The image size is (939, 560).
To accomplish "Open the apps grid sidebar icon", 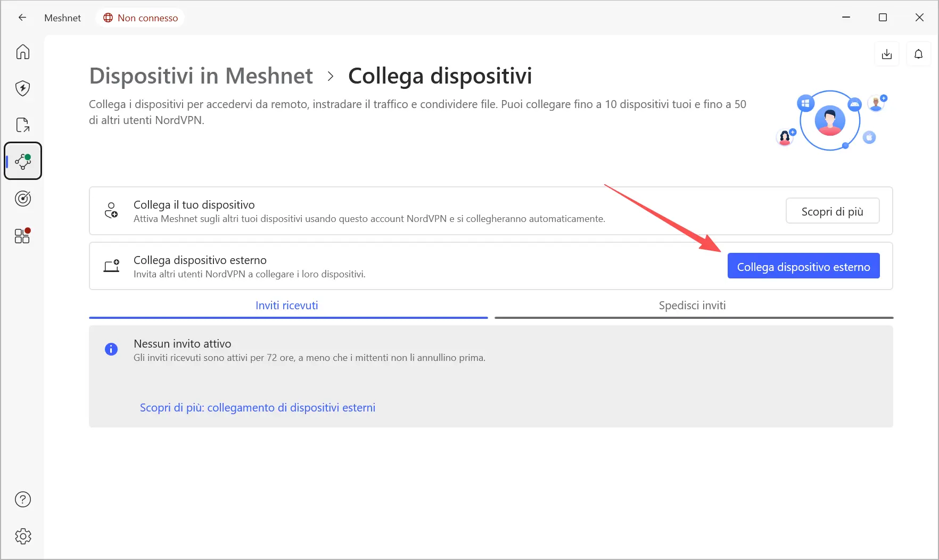I will (x=23, y=236).
